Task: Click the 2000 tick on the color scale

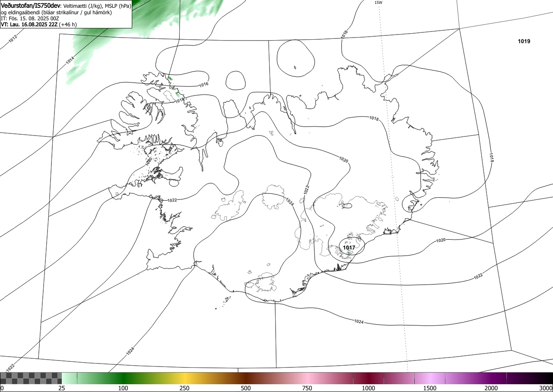Action: [x=491, y=388]
